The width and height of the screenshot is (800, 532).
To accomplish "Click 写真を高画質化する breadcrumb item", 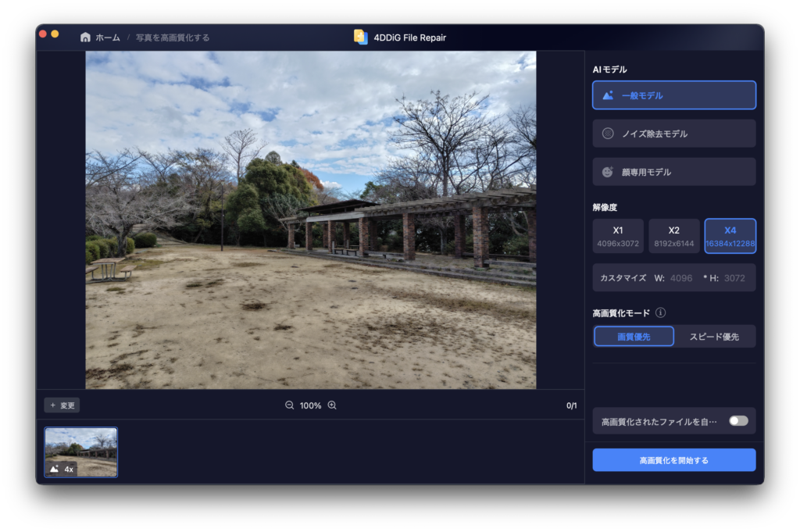I will point(173,37).
